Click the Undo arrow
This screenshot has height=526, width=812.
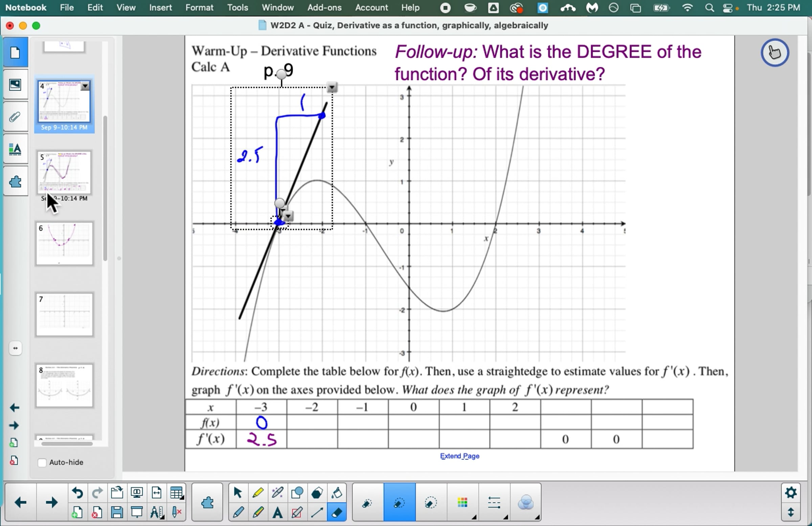coord(77,493)
